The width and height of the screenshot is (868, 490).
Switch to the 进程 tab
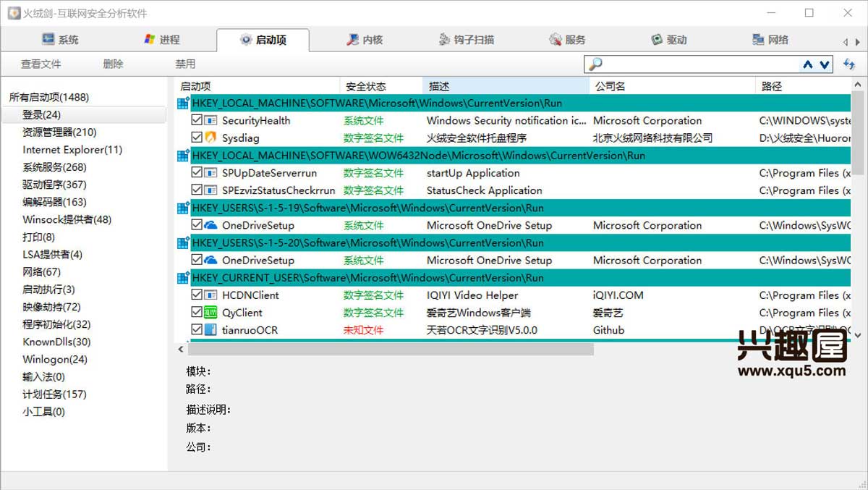tap(161, 40)
